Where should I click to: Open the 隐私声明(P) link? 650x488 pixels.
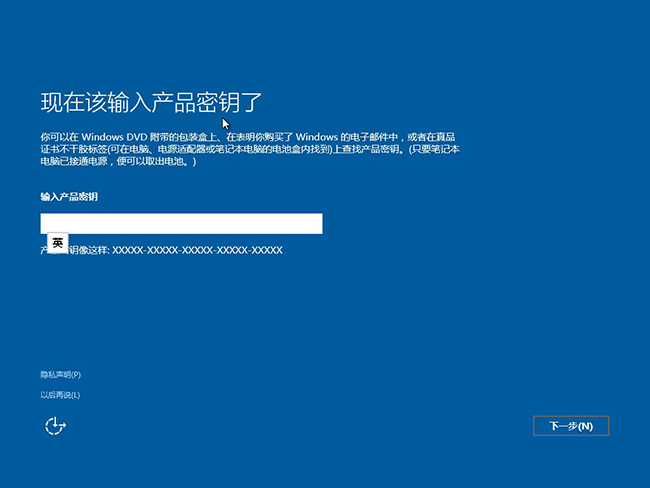pyautogui.click(x=61, y=375)
